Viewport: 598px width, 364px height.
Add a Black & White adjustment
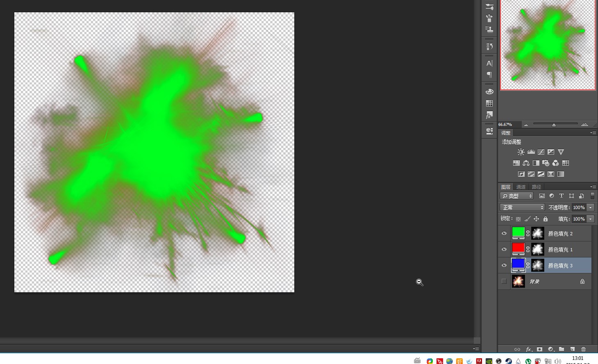[x=536, y=163]
